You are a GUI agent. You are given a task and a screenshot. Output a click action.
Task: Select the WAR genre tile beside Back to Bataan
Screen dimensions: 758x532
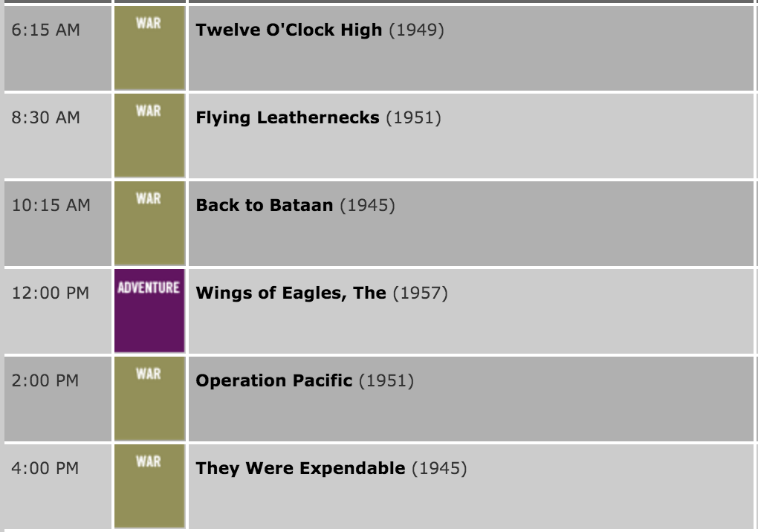tap(149, 223)
